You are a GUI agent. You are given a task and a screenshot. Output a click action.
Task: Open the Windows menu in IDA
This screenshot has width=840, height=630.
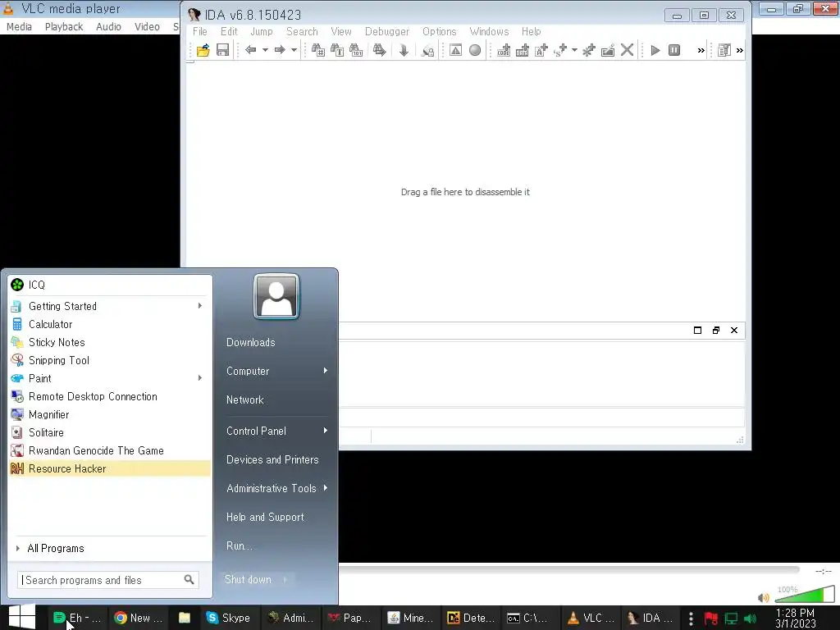click(x=489, y=32)
